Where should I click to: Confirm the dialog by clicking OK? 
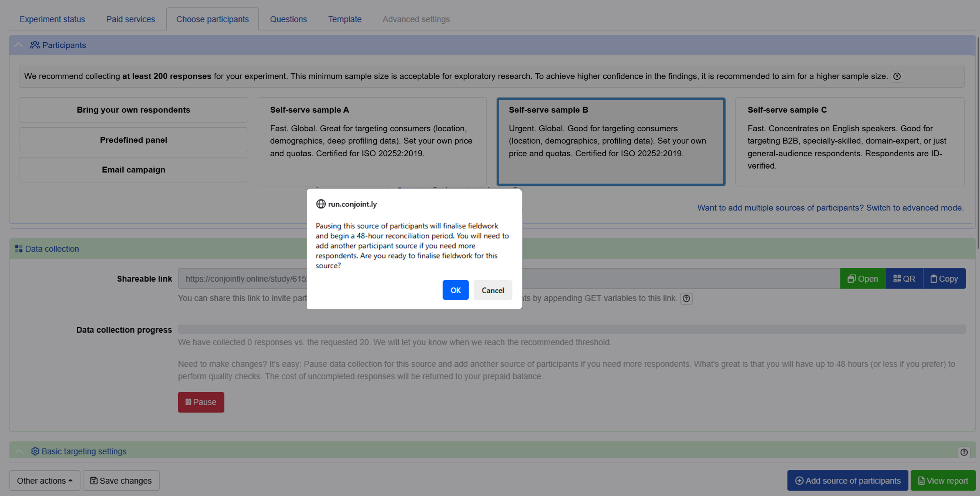click(455, 290)
